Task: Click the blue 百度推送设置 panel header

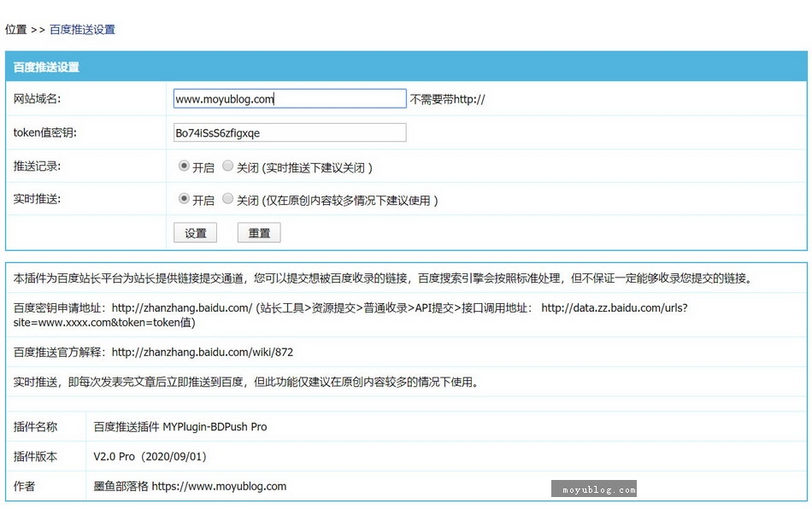Action: [x=406, y=67]
